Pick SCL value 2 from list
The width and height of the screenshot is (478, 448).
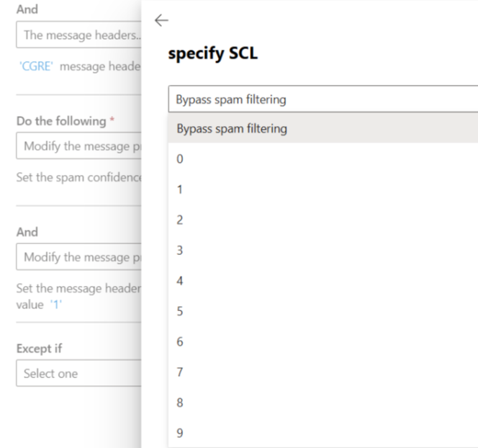click(x=179, y=220)
